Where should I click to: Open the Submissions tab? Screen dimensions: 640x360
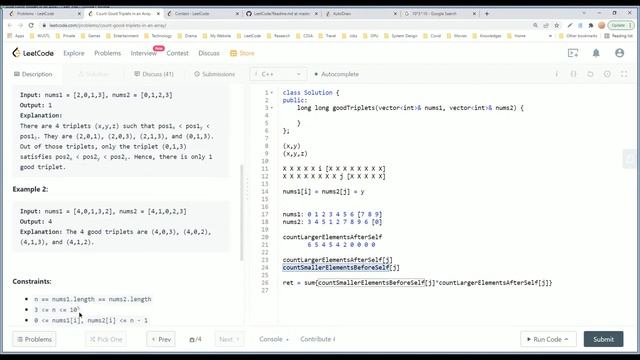[x=215, y=74]
